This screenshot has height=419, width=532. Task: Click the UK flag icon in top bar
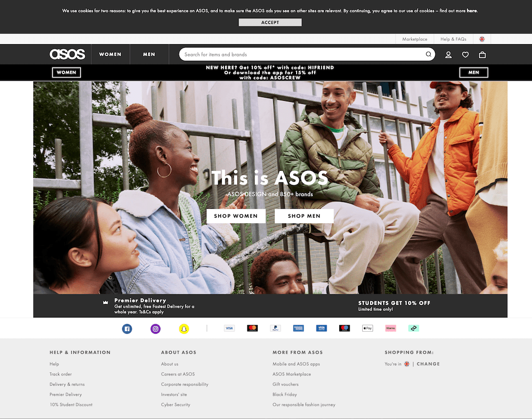[482, 39]
